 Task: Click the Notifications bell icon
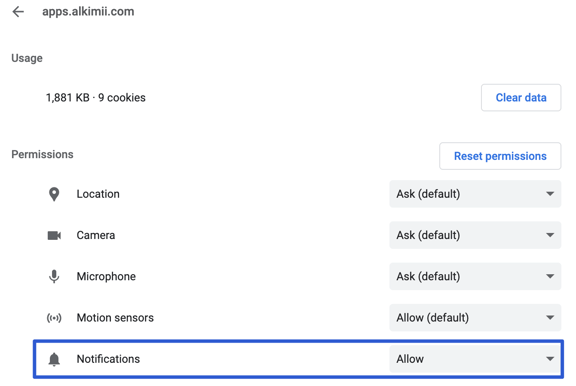click(x=54, y=359)
